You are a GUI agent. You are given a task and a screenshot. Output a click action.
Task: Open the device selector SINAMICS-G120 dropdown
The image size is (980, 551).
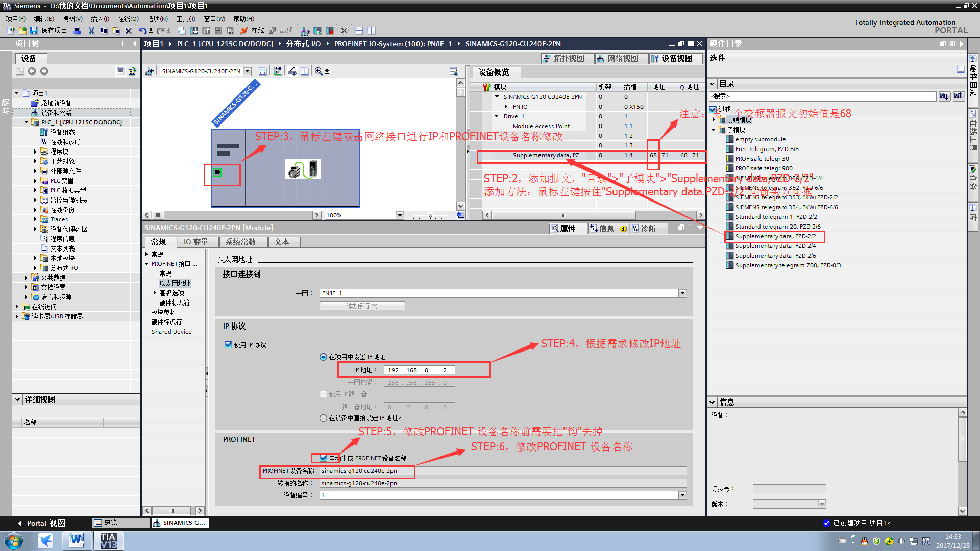(x=248, y=71)
